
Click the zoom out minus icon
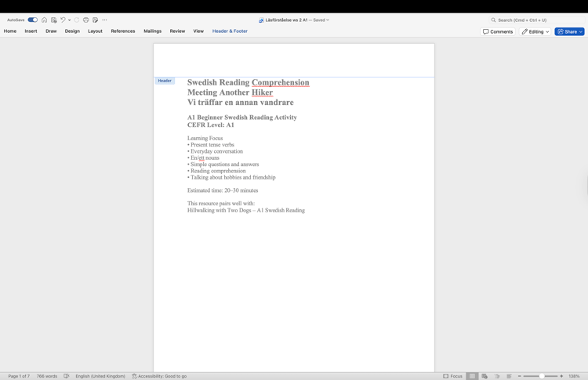519,376
